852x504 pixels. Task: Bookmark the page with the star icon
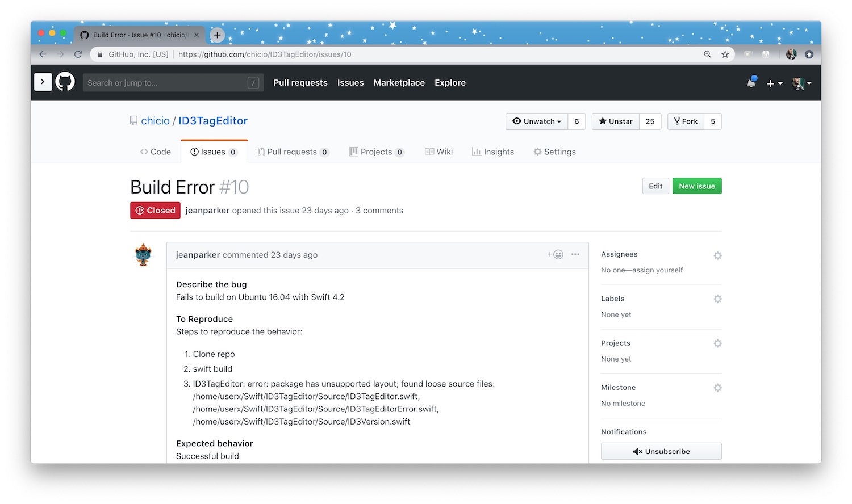725,54
